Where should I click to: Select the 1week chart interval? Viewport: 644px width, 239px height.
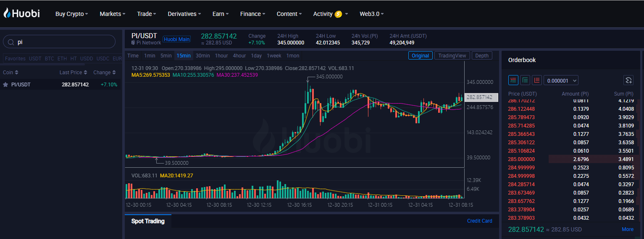(x=274, y=56)
